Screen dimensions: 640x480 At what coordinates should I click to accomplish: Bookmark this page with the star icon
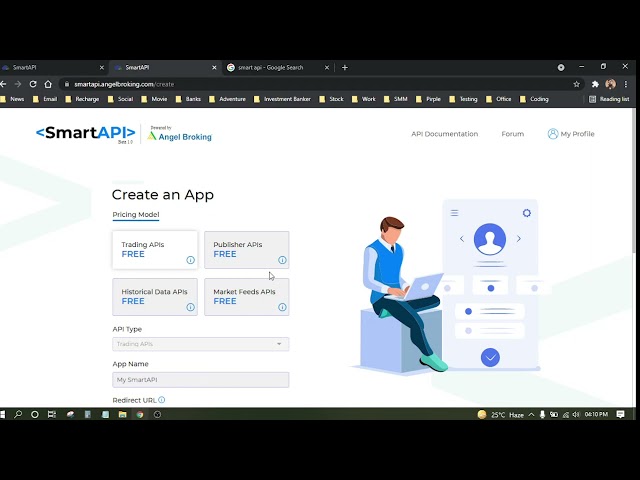pyautogui.click(x=576, y=84)
